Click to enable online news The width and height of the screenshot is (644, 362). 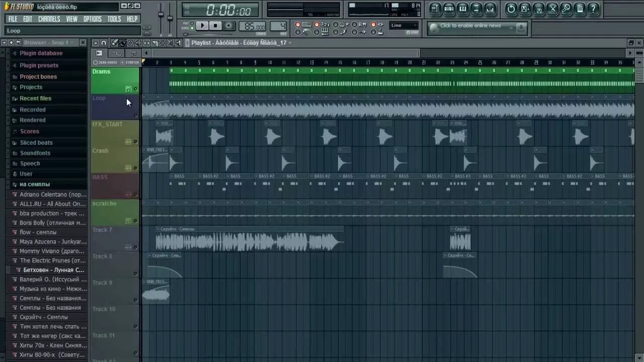pyautogui.click(x=470, y=26)
